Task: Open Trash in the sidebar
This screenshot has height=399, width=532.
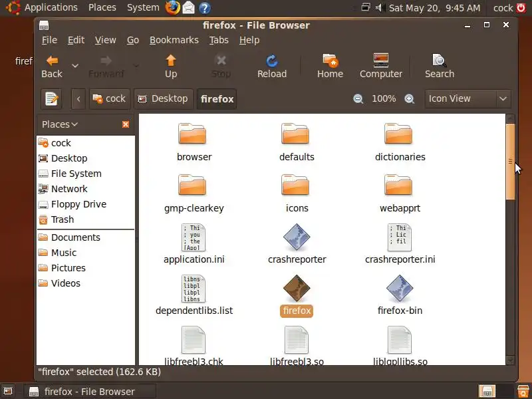Action: click(x=86, y=219)
